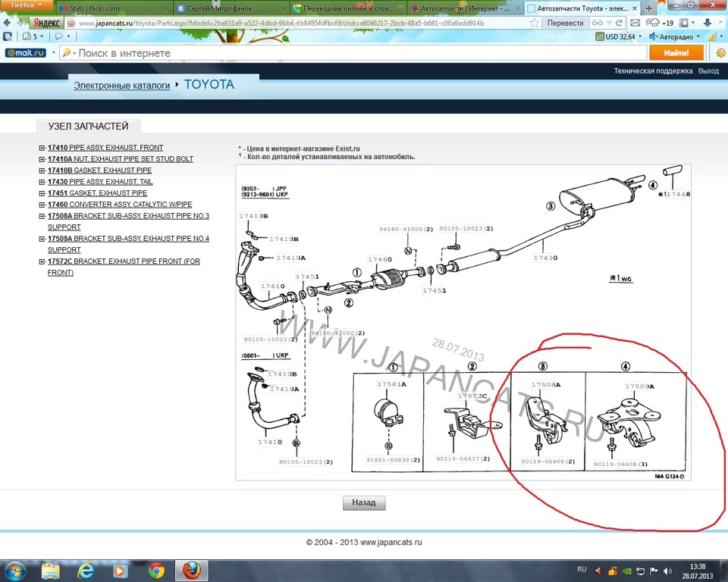728x582 pixels.
Task: Click the 17581A part label in diagram
Action: tap(391, 384)
